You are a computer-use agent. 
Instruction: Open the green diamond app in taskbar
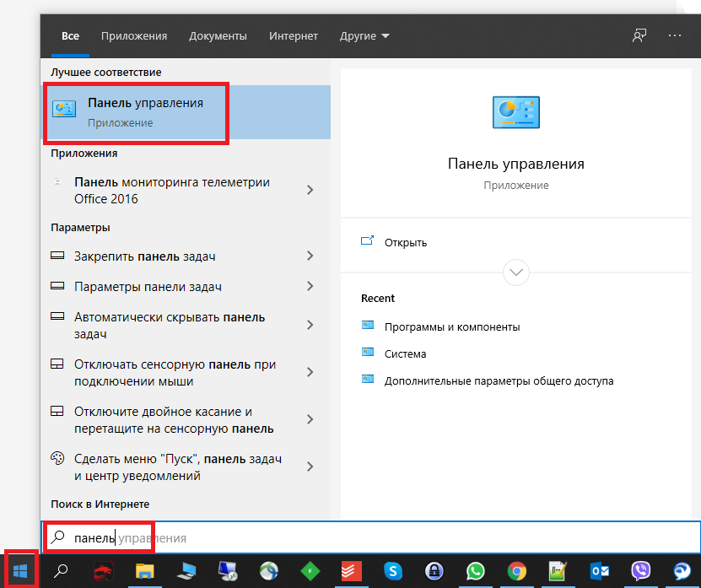[x=310, y=571]
